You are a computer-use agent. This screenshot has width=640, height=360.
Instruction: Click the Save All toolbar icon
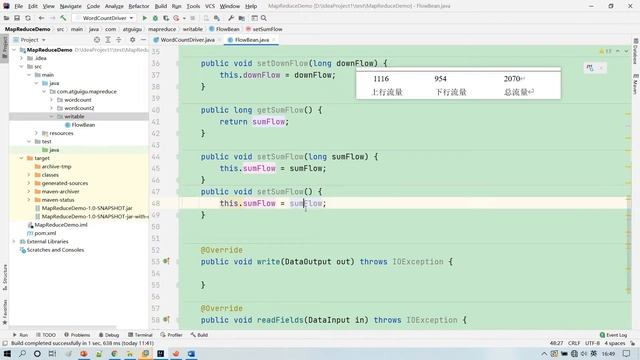click(17, 18)
